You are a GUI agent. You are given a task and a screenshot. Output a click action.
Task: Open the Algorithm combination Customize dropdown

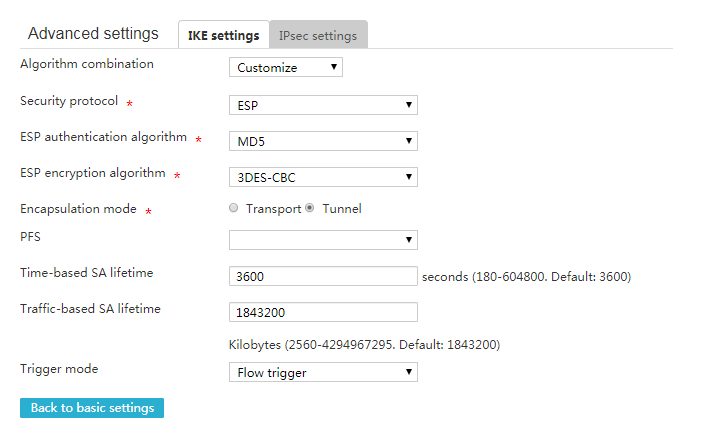[286, 67]
